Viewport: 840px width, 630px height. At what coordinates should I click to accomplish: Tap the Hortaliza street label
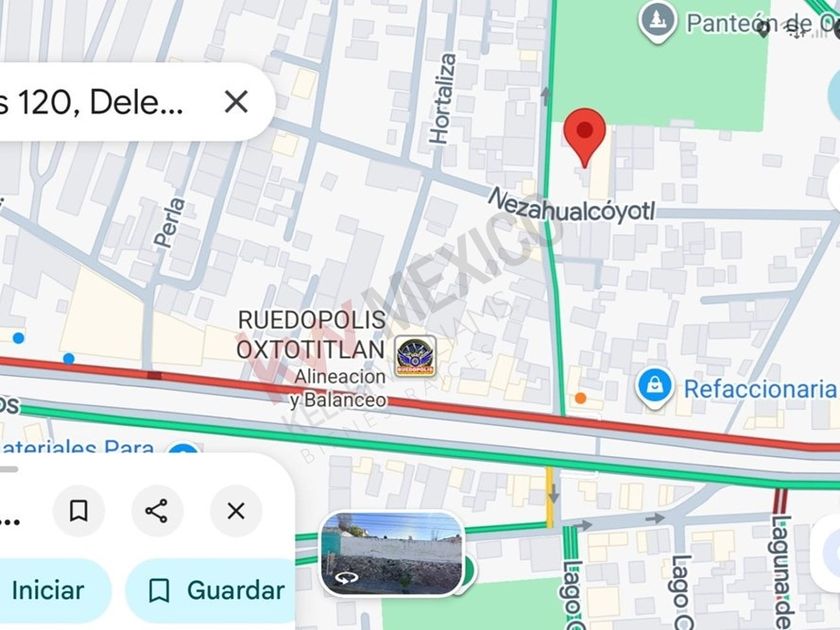coord(443,99)
